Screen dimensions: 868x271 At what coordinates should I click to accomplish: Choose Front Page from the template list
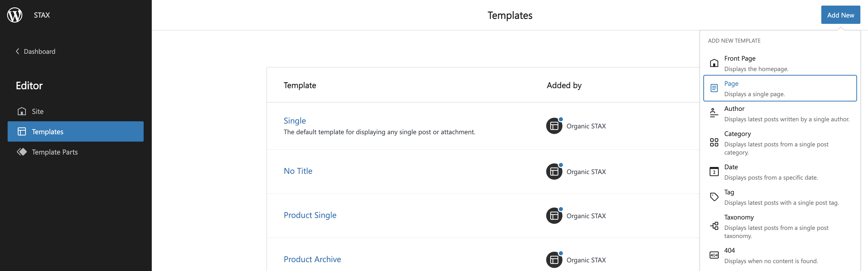pos(780,63)
